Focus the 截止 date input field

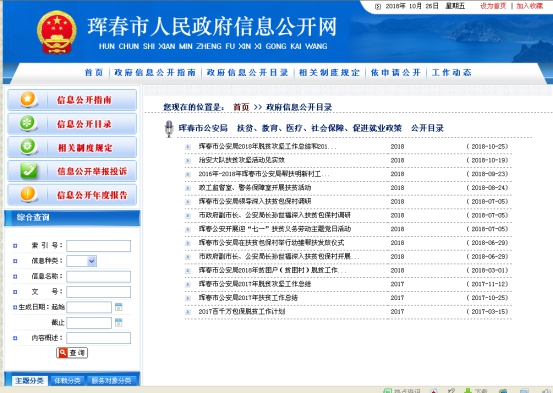click(89, 322)
